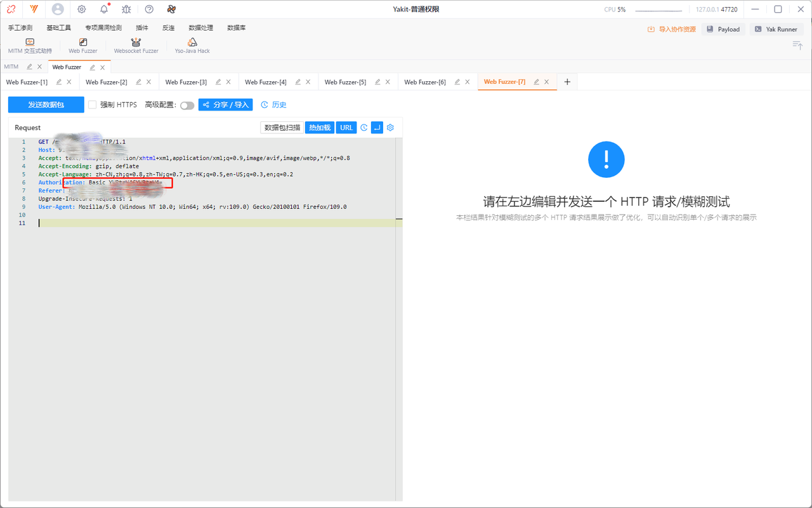The image size is (812, 508).
Task: Click the red broken-link connection icon
Action: pyautogui.click(x=11, y=10)
